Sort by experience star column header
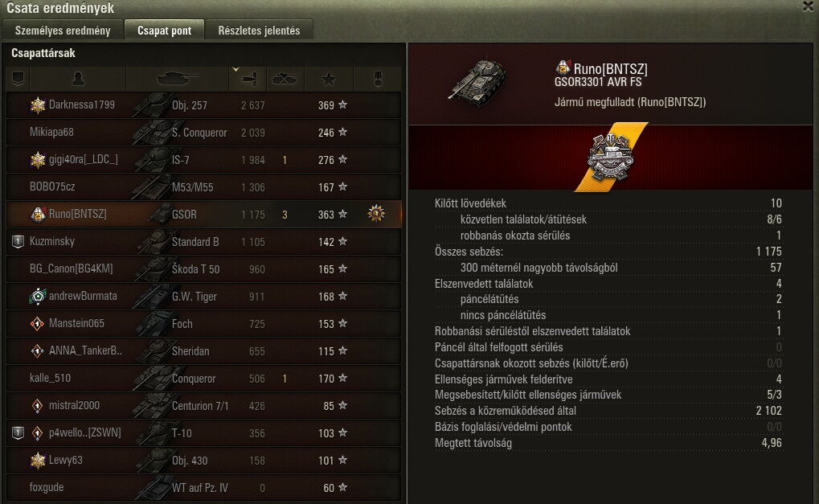 (329, 79)
